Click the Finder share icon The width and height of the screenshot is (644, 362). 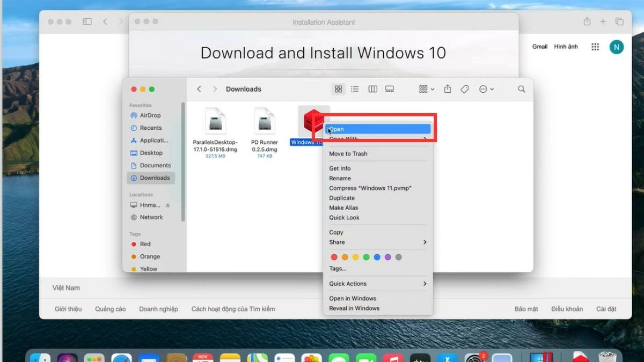(x=448, y=89)
